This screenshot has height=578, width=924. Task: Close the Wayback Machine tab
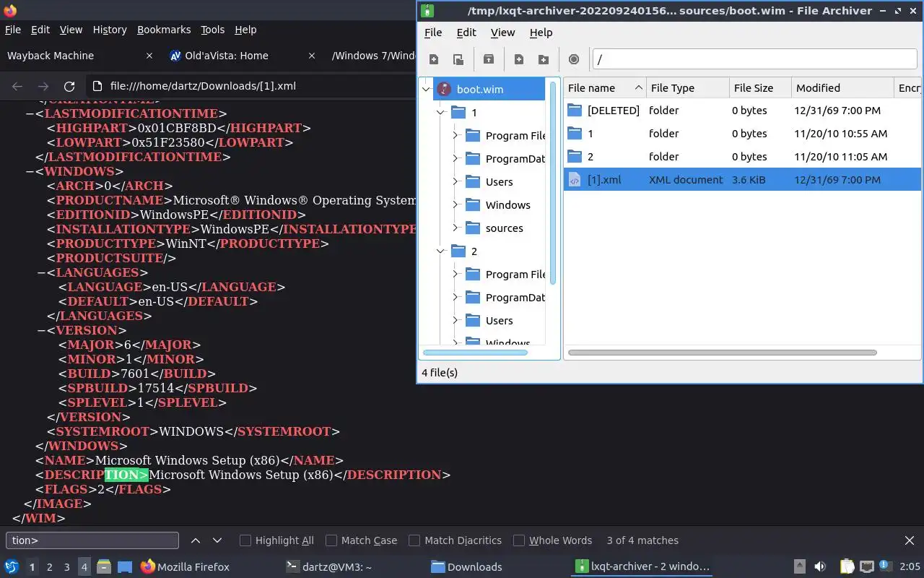pyautogui.click(x=149, y=56)
